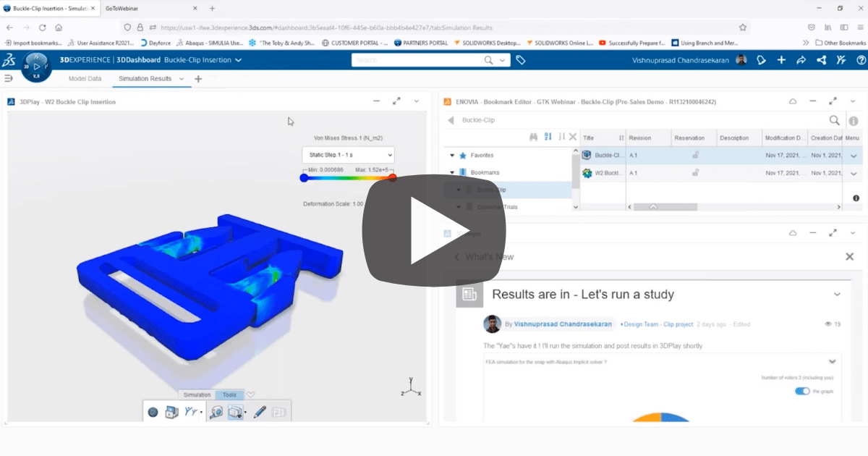Image resolution: width=868 pixels, height=456 pixels.
Task: Click the share arrow icon in top bar
Action: (801, 60)
